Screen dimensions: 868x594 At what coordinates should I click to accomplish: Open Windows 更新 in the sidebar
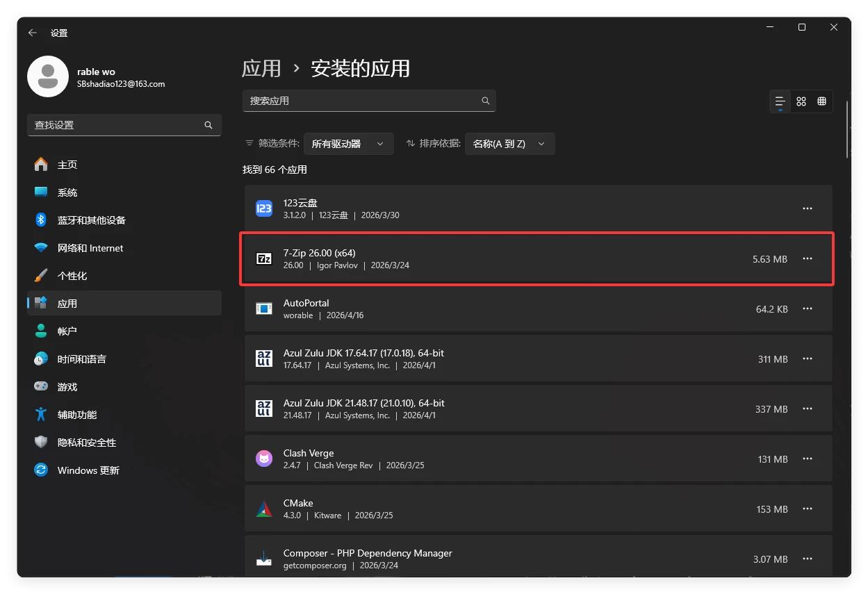(x=88, y=470)
